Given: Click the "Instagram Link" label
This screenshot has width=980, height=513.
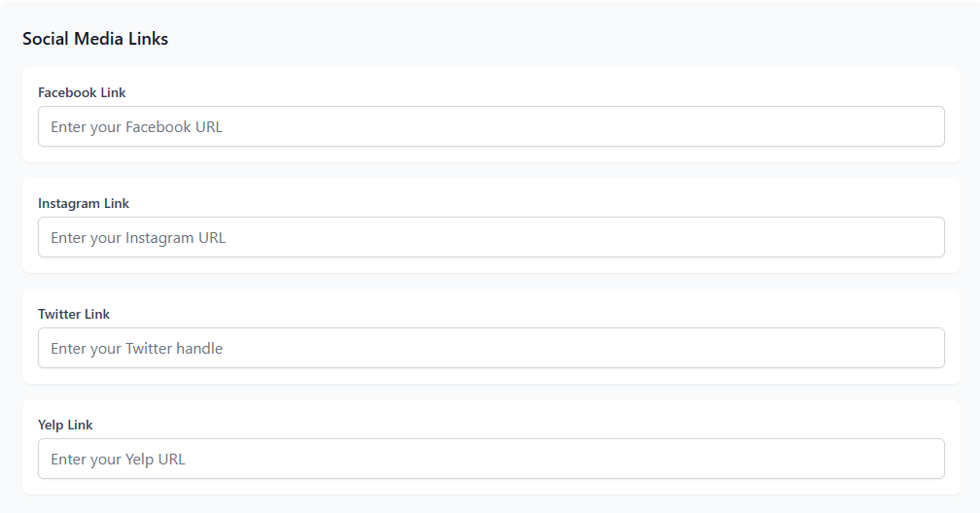Looking at the screenshot, I should pos(84,204).
